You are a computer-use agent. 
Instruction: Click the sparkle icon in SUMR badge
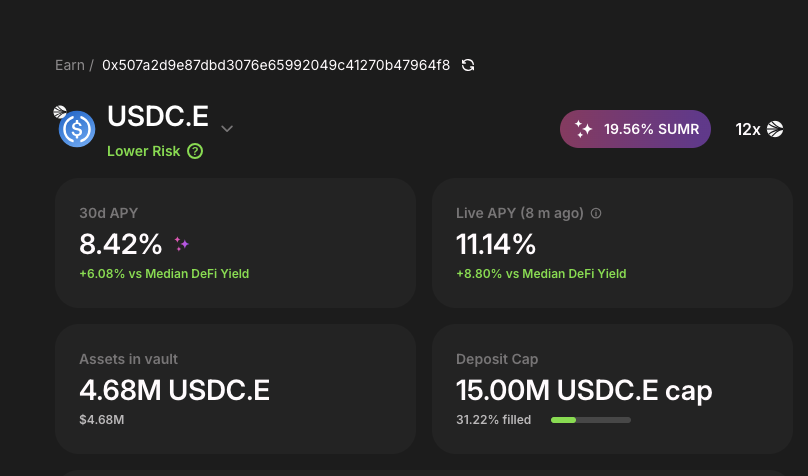coord(583,129)
